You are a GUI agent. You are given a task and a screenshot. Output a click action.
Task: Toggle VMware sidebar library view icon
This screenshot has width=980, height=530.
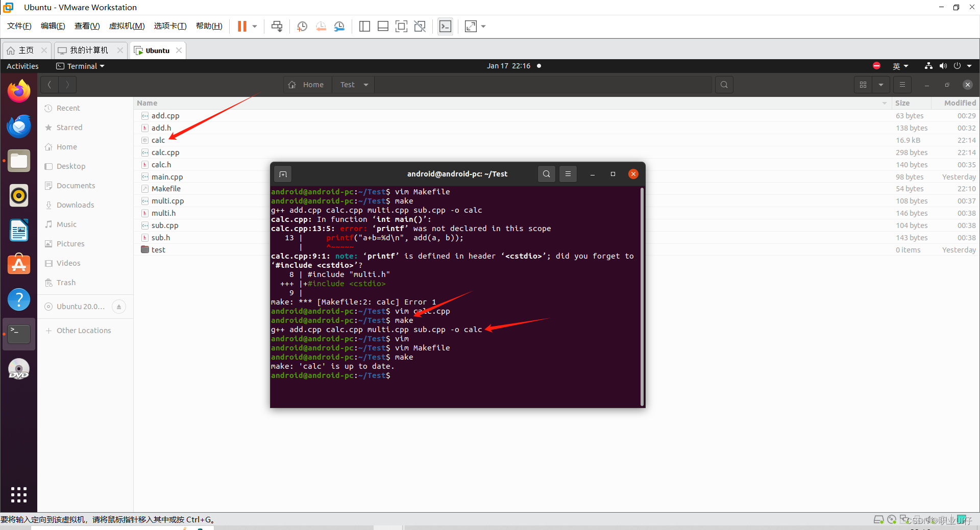coord(364,26)
